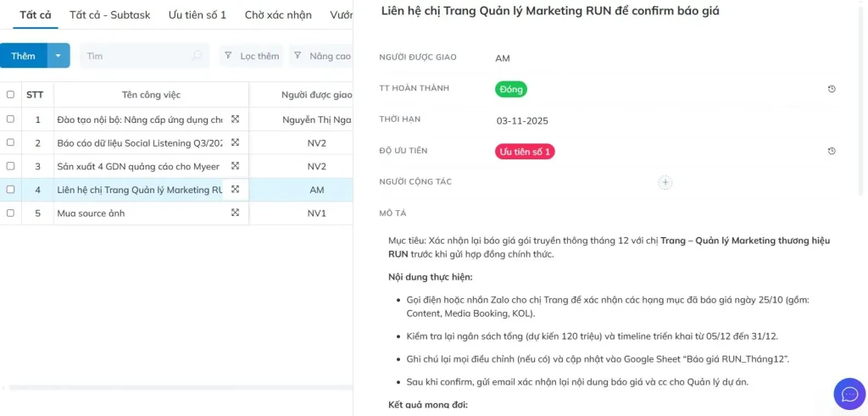The image size is (868, 416).
Task: Open expand icon for Báo cáo dữ liệu row
Action: (x=236, y=142)
